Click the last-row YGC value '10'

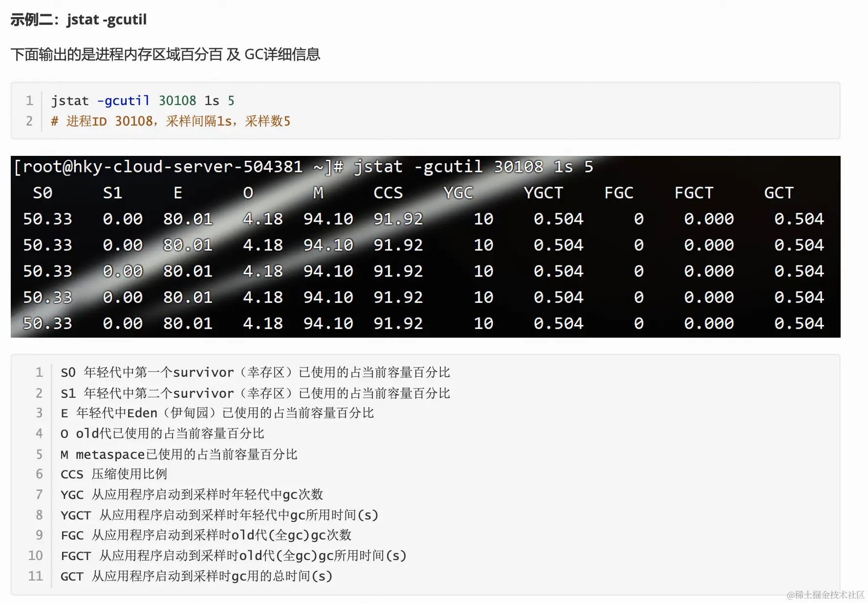[483, 323]
